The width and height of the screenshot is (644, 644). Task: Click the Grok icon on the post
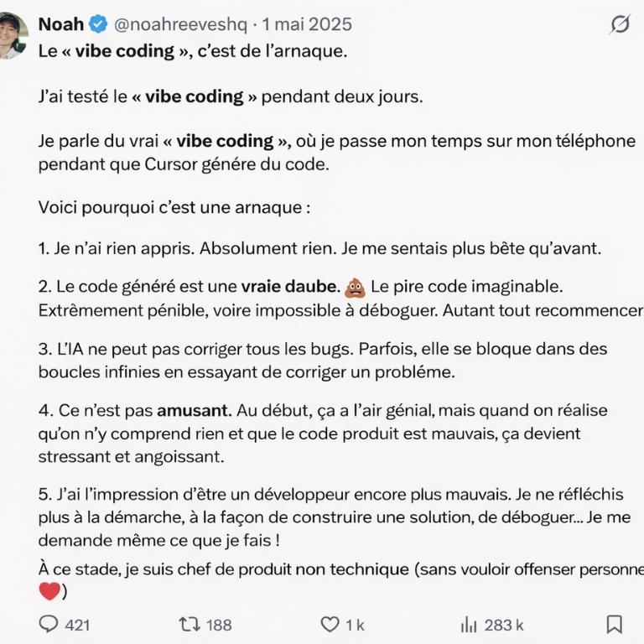(x=619, y=24)
